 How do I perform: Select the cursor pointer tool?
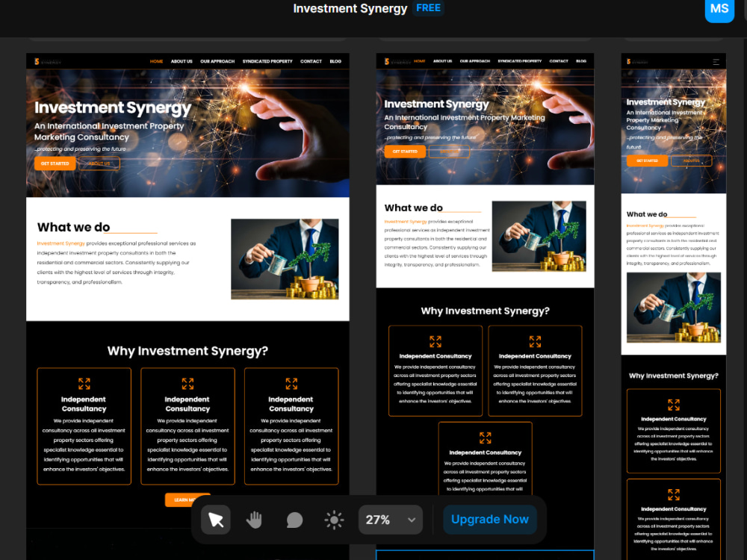click(216, 520)
